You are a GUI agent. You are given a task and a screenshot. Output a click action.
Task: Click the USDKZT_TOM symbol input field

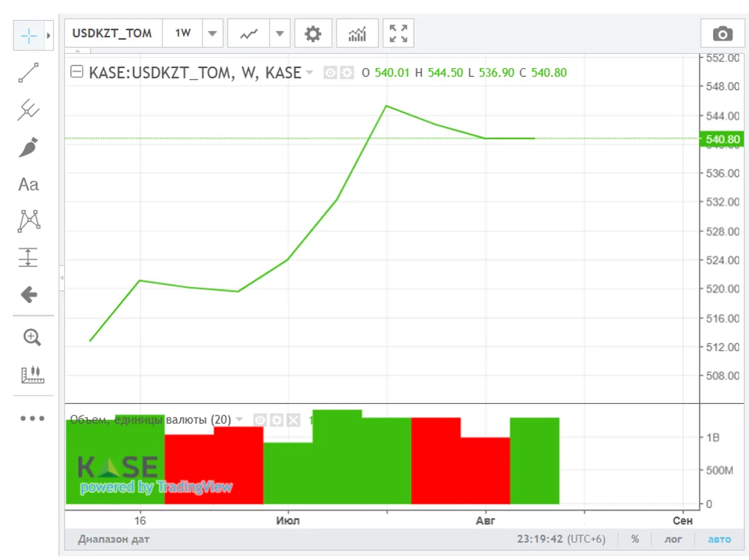coord(113,33)
